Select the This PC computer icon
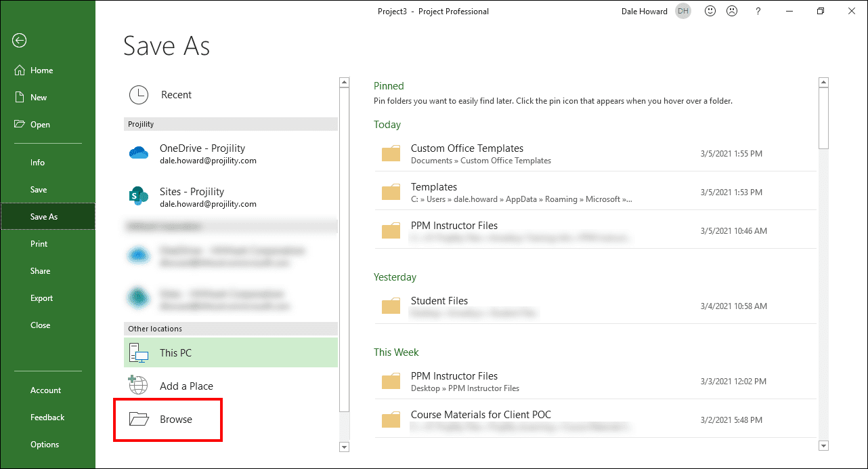This screenshot has height=469, width=868. pyautogui.click(x=139, y=352)
